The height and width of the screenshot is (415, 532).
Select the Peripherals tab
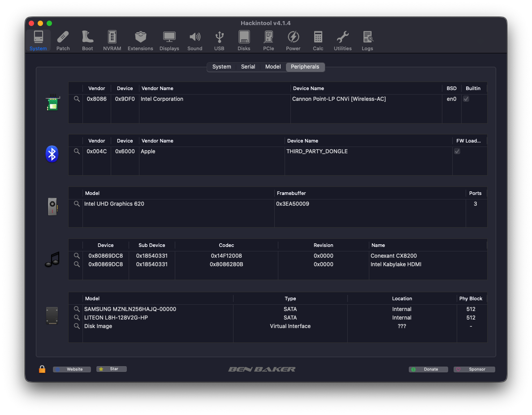click(305, 67)
